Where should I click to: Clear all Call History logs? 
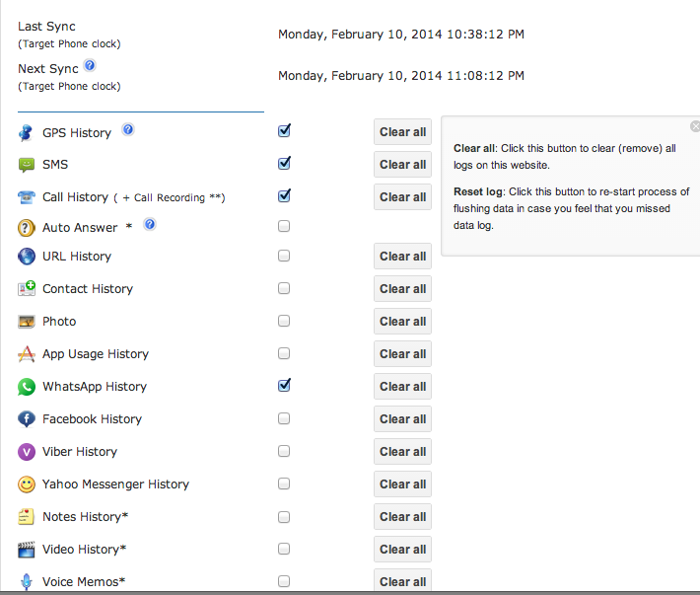point(402,197)
